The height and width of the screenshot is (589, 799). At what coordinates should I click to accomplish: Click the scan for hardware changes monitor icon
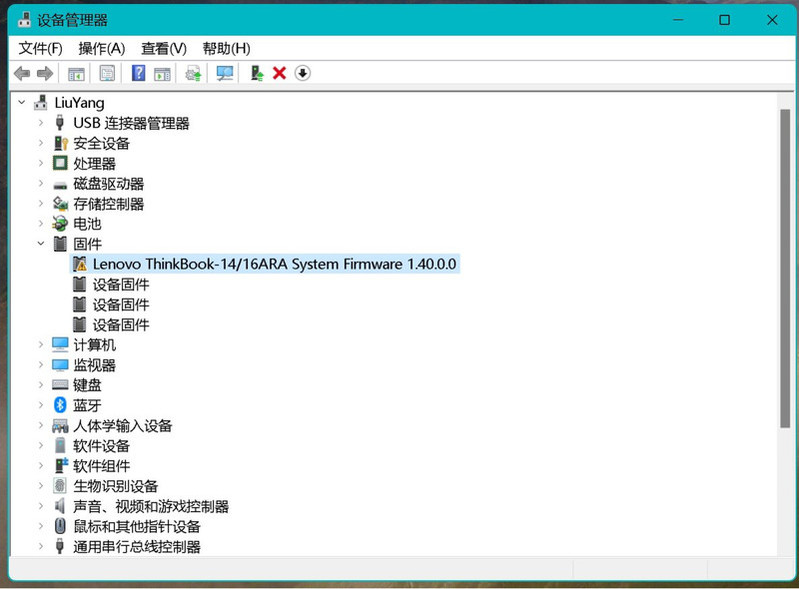coord(225,73)
